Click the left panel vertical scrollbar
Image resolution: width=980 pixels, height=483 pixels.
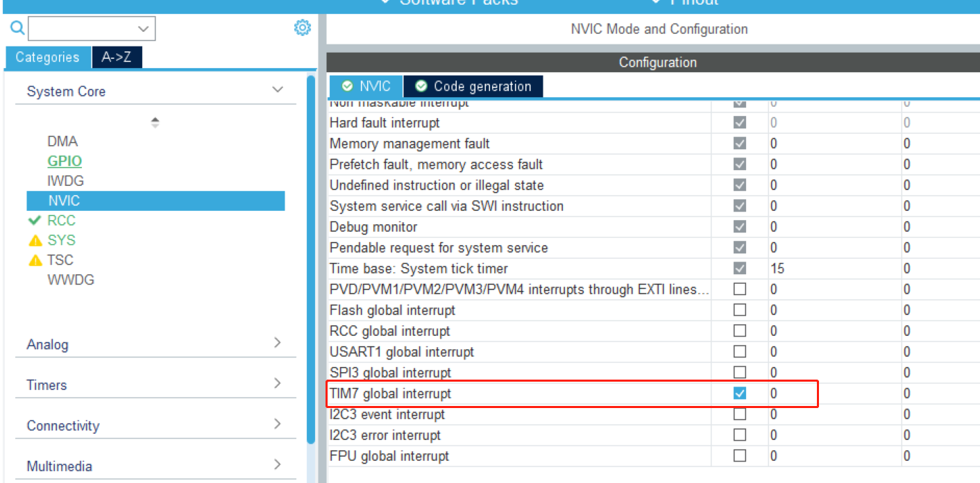tap(311, 257)
